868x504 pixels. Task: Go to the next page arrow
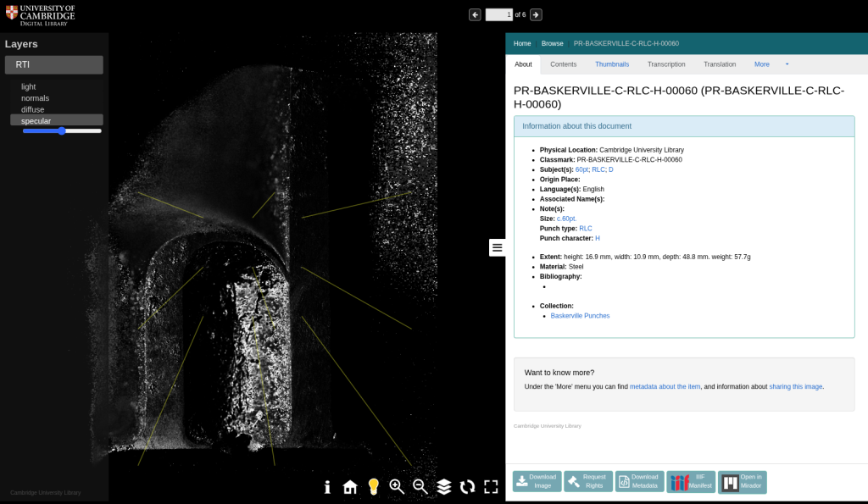coord(536,14)
